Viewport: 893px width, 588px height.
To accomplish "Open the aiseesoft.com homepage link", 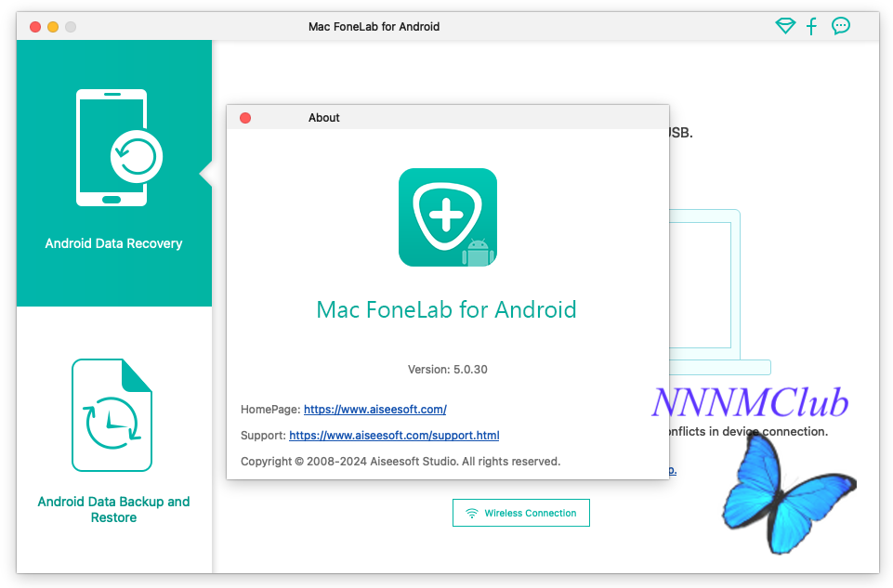I will pyautogui.click(x=374, y=410).
